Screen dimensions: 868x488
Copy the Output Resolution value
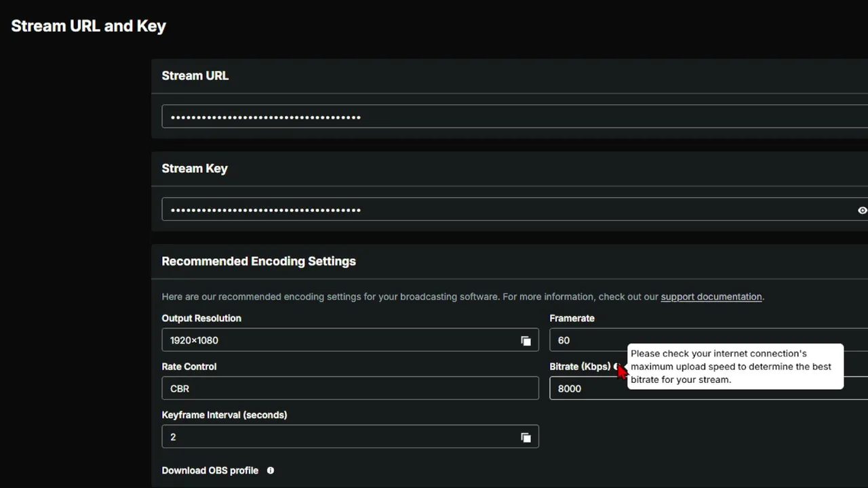tap(526, 340)
